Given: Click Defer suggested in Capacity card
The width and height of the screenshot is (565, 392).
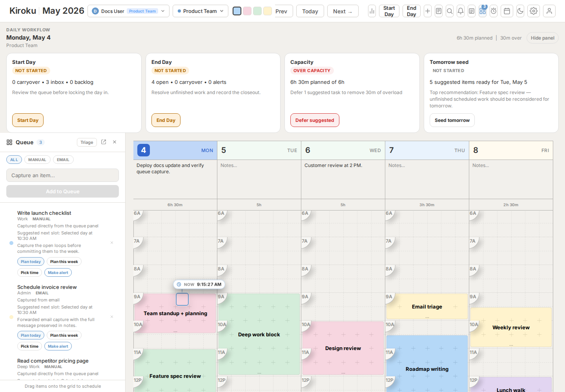Looking at the screenshot, I should pyautogui.click(x=315, y=120).
